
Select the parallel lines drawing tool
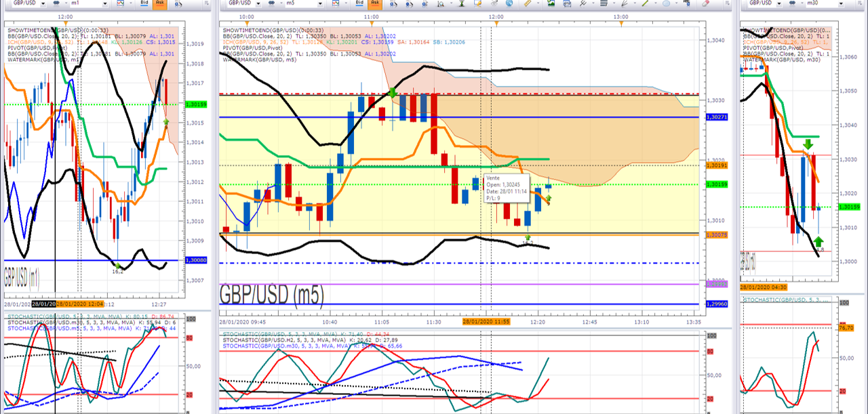[x=583, y=3]
